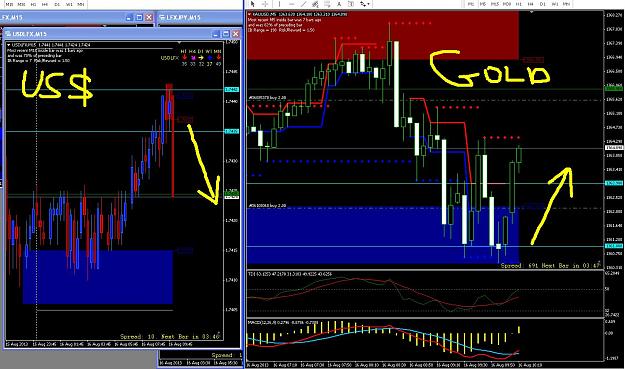Switch chart to D1 in right timeframe bar

543,4
